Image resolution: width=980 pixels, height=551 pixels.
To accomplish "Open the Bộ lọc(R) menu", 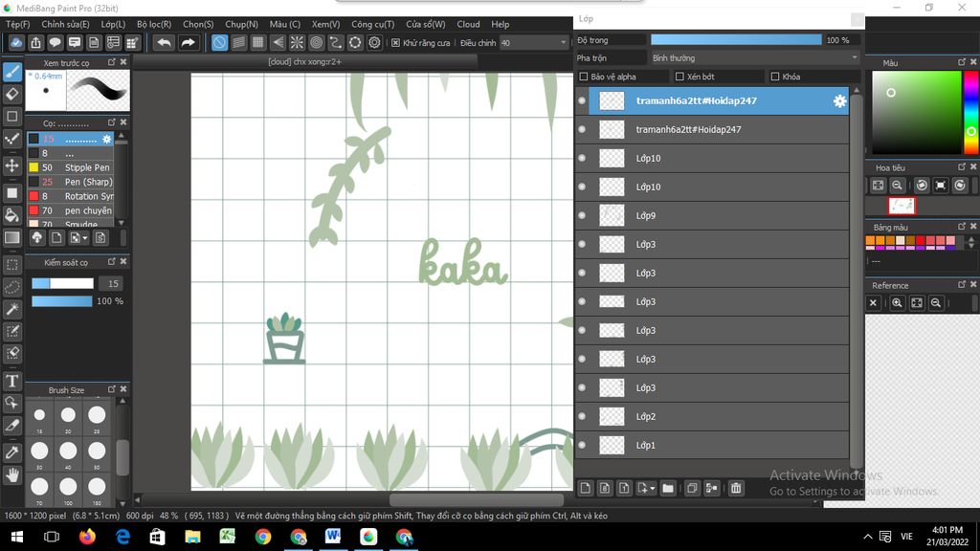I will pyautogui.click(x=154, y=24).
